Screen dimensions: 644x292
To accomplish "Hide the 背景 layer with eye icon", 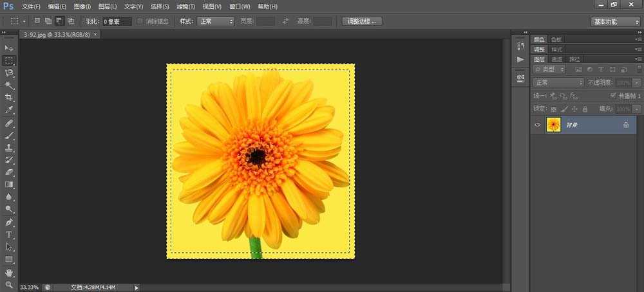I will click(538, 125).
